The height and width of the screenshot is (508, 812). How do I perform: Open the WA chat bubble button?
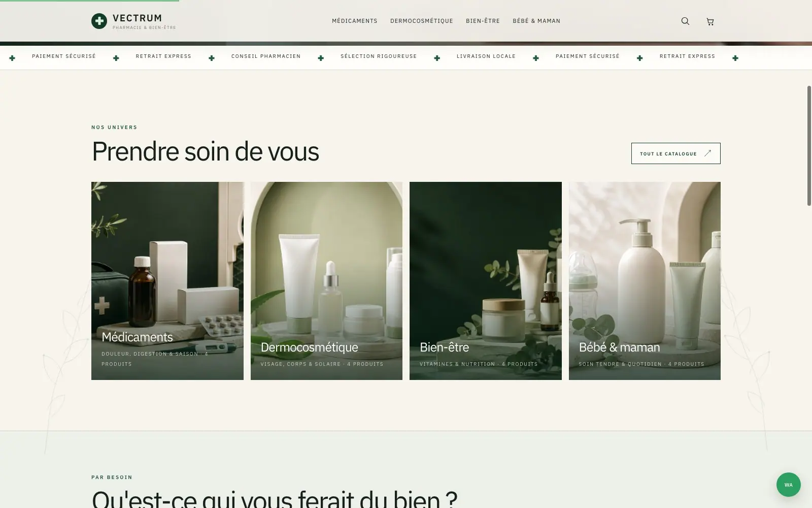point(788,485)
